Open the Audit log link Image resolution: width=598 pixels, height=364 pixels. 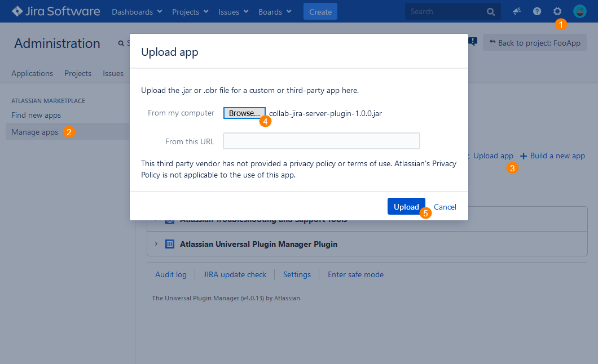coord(171,274)
